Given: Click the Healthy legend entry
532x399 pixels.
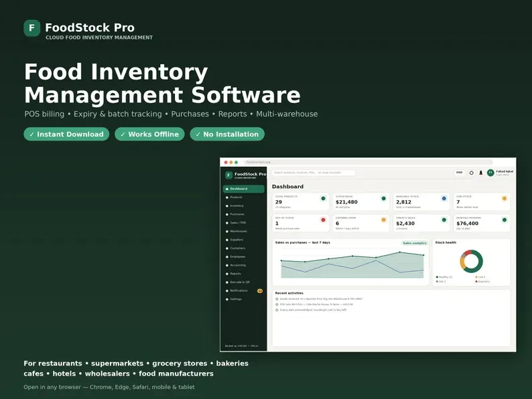Looking at the screenshot, I should (444, 277).
